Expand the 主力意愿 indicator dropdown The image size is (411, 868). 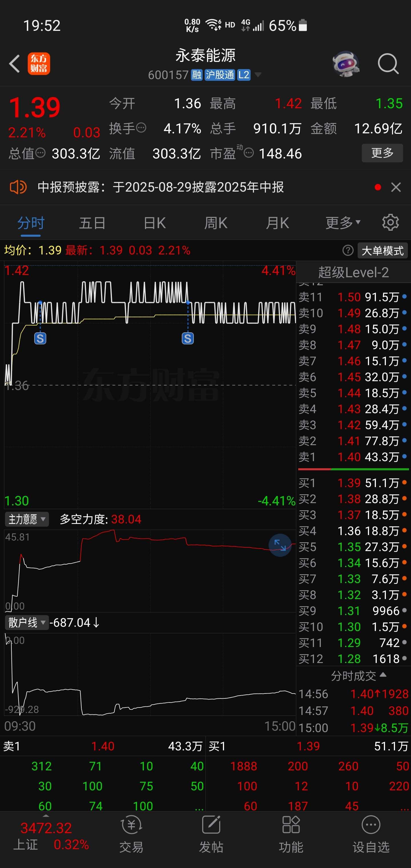coord(27,519)
